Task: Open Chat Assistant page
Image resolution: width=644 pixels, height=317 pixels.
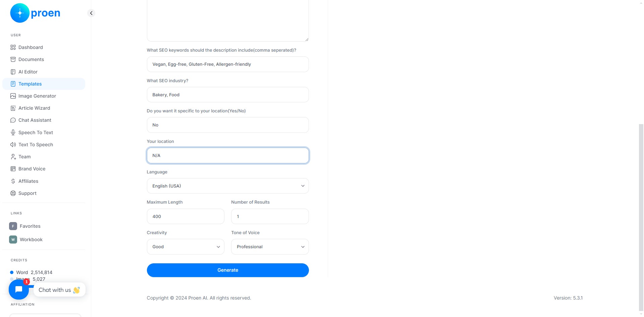Action: 44,120
